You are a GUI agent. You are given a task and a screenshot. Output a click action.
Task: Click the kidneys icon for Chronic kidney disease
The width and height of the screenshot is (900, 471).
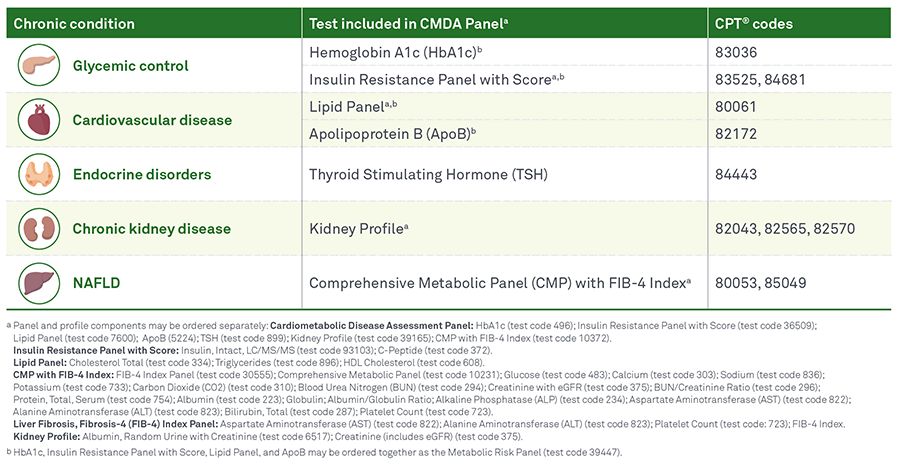pos(38,228)
